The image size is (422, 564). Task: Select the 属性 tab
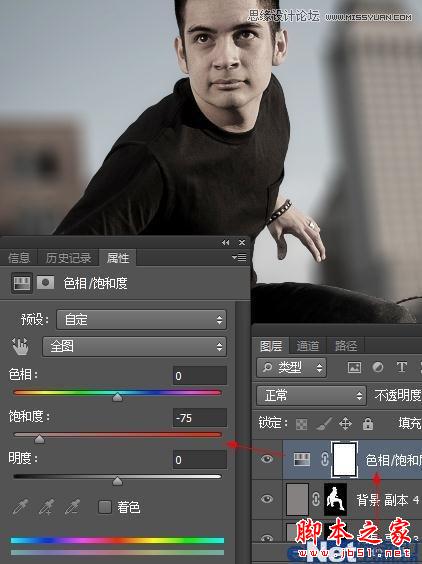tap(118, 258)
